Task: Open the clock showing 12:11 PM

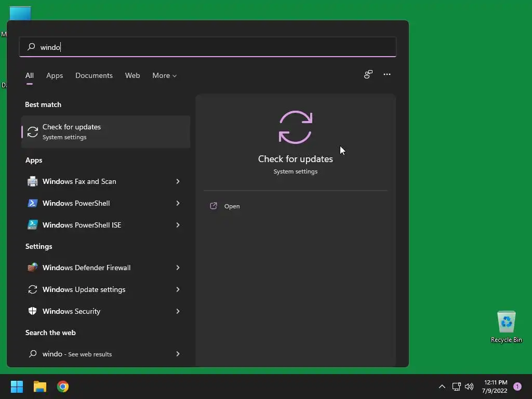Action: coord(495,387)
